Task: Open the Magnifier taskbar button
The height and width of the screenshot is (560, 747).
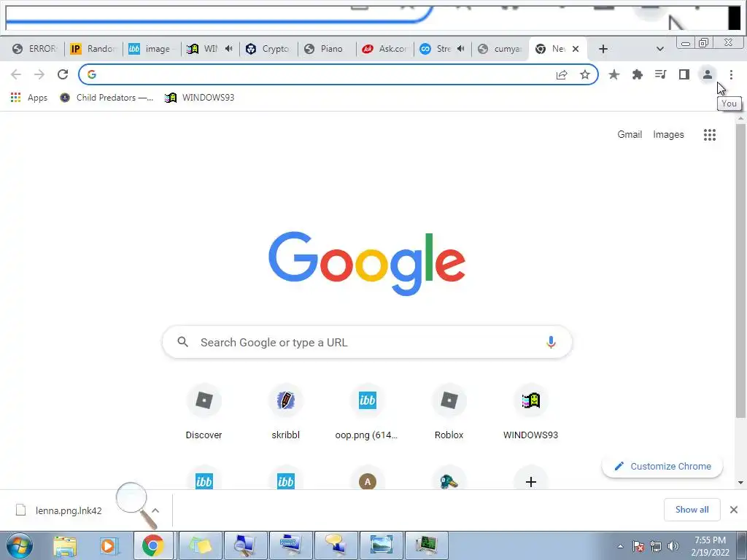Action: pos(245,546)
